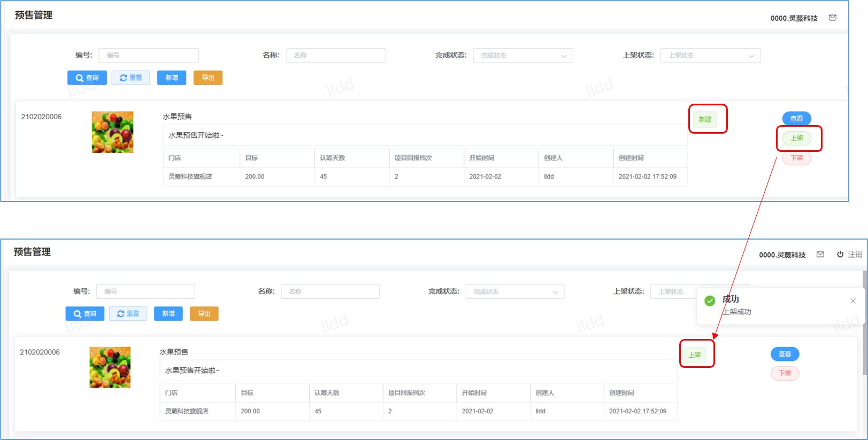The image size is (868, 440).
Task: Focus the 编号 input in the upper screenshot
Action: [x=149, y=56]
